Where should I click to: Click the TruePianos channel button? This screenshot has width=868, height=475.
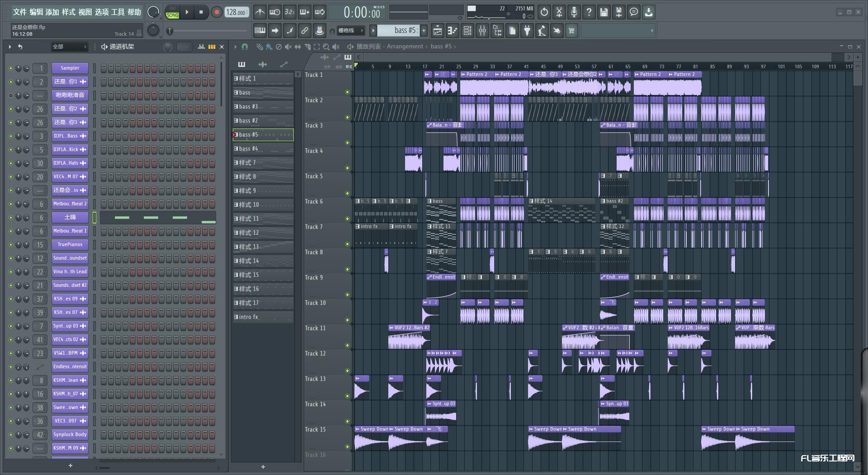click(70, 245)
